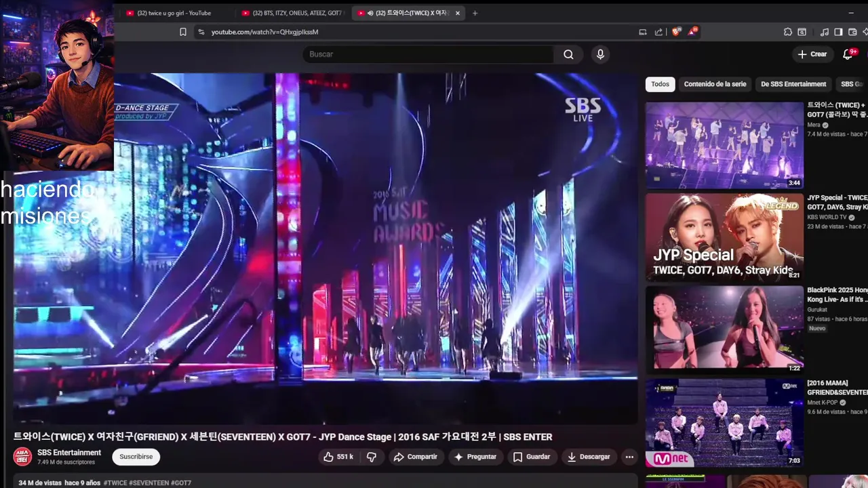
Task: Click the #SEVENTEEN hashtag
Action: pos(149,483)
